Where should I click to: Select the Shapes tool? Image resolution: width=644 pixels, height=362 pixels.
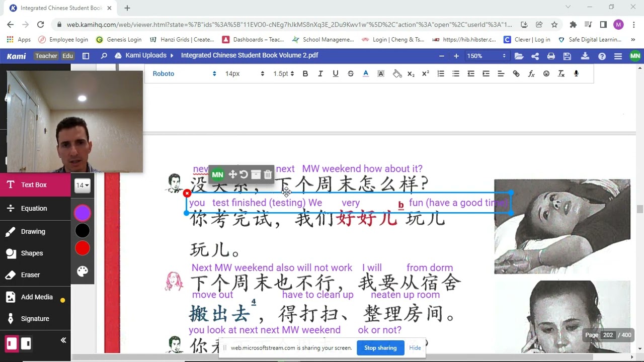[x=35, y=253]
